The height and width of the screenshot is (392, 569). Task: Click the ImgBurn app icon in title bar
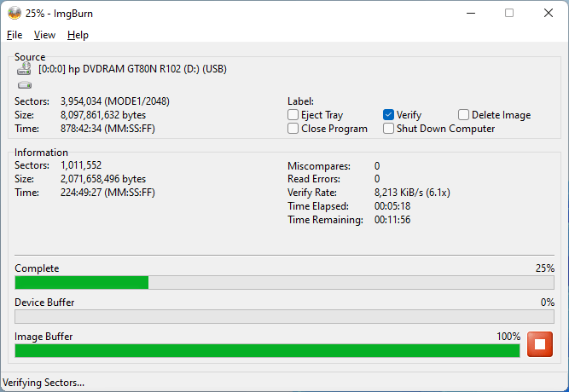tap(15, 13)
